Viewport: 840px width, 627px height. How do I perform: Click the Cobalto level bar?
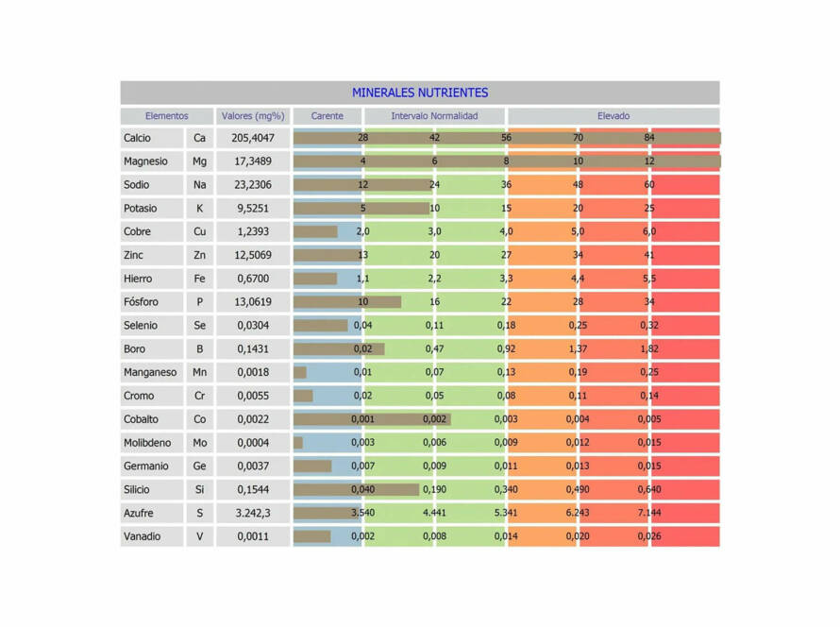click(x=372, y=419)
